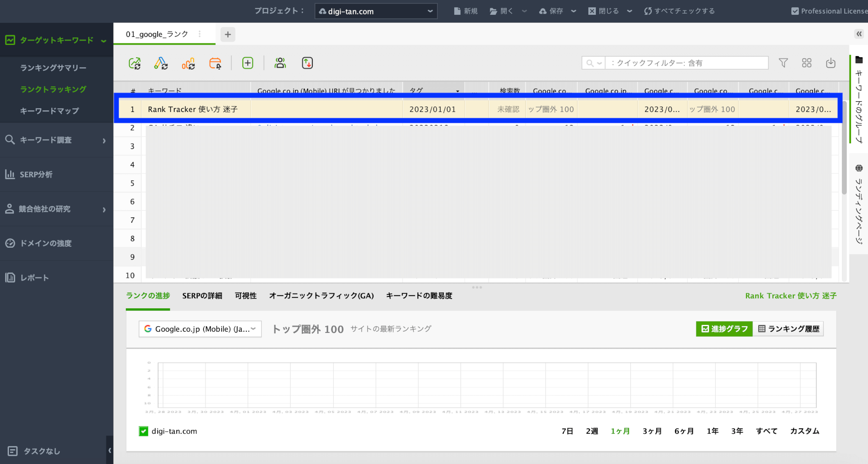This screenshot has width=868, height=464.
Task: Select the 3年 time range
Action: pos(737,431)
